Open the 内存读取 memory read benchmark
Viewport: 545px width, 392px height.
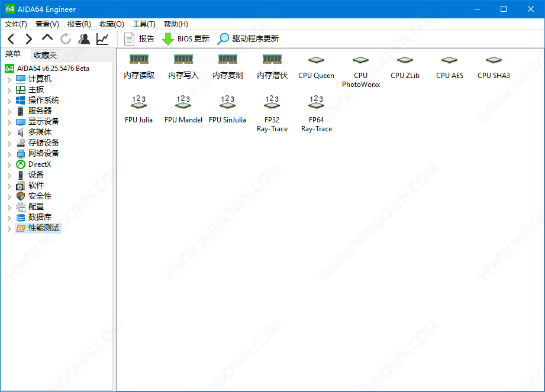tap(139, 67)
